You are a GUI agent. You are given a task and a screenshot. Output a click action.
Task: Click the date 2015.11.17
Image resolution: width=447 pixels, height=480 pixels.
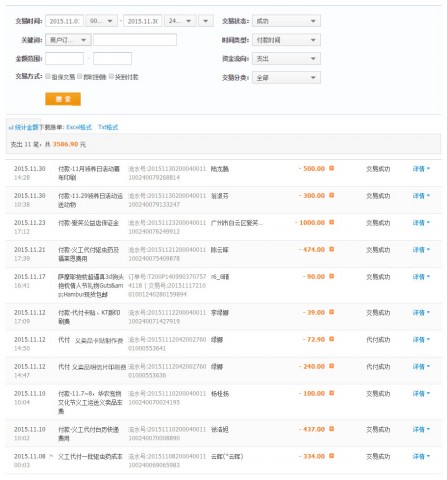pos(30,276)
